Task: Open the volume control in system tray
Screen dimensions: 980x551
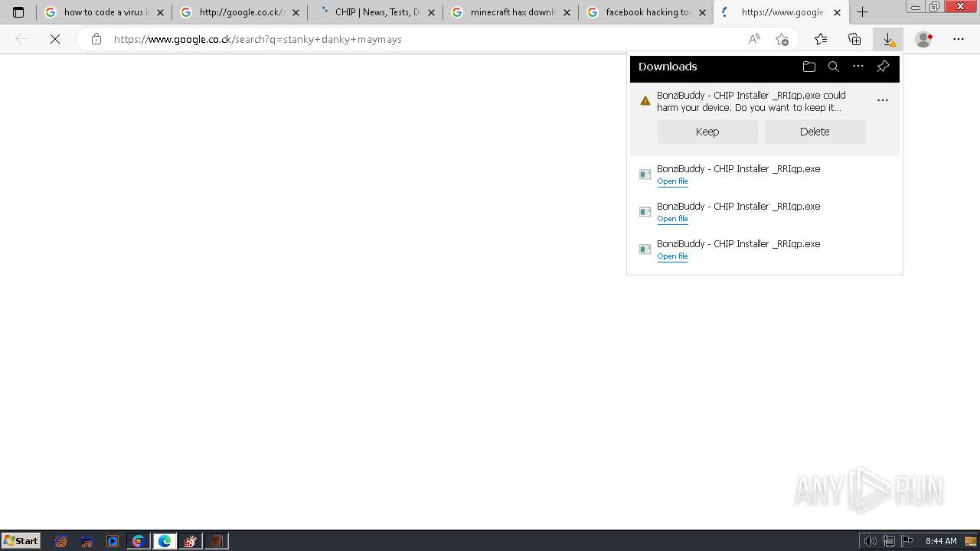Action: (870, 541)
